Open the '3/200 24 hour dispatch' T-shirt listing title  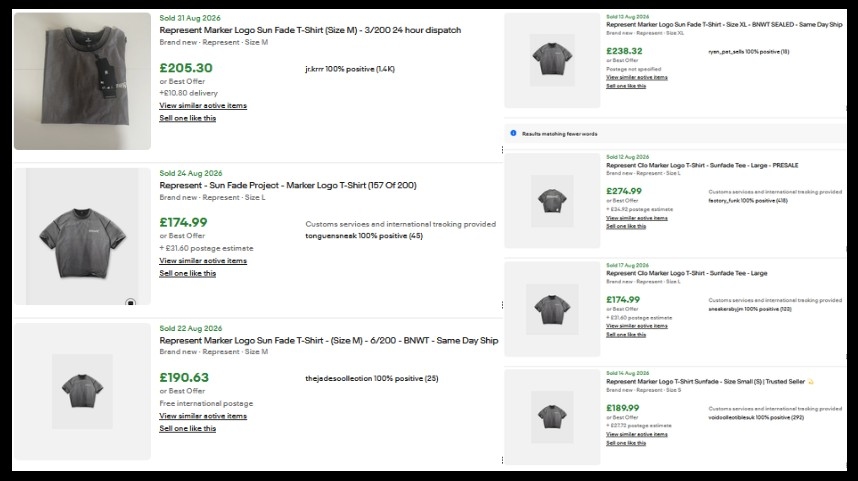point(310,30)
